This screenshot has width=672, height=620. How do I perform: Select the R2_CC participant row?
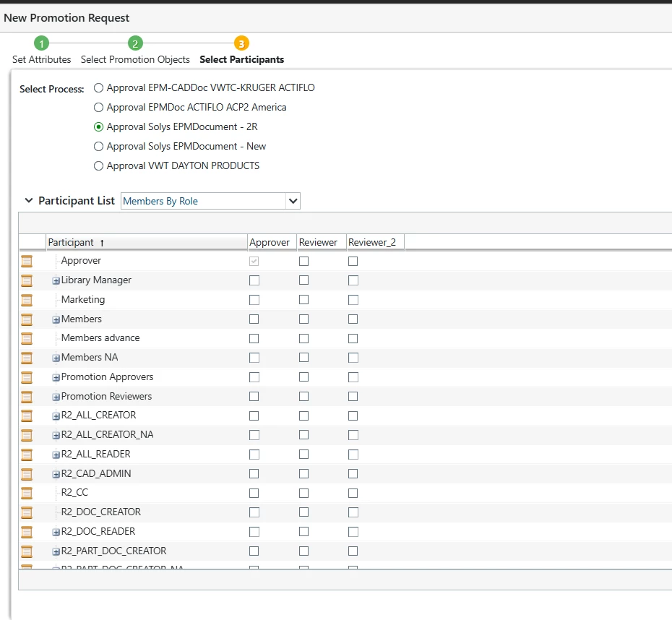pos(345,493)
